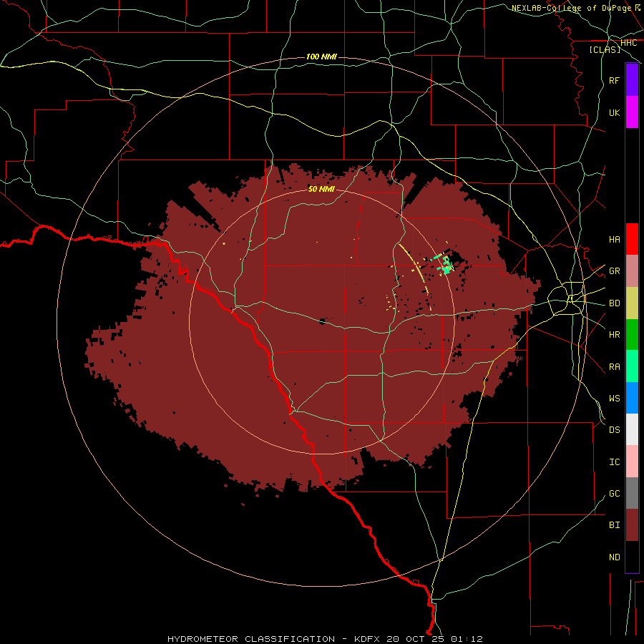Viewport: 644px width, 644px height.
Task: Click the GC gray legend swatch
Action: pyautogui.click(x=632, y=493)
